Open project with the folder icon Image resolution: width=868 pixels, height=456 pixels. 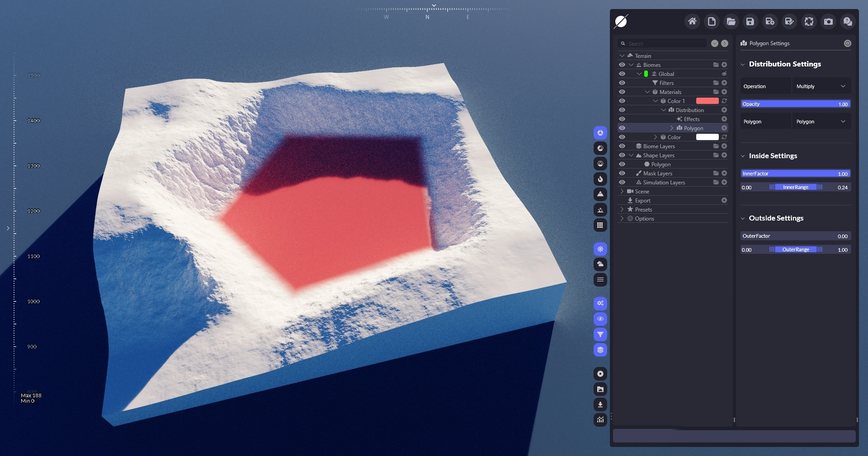731,22
